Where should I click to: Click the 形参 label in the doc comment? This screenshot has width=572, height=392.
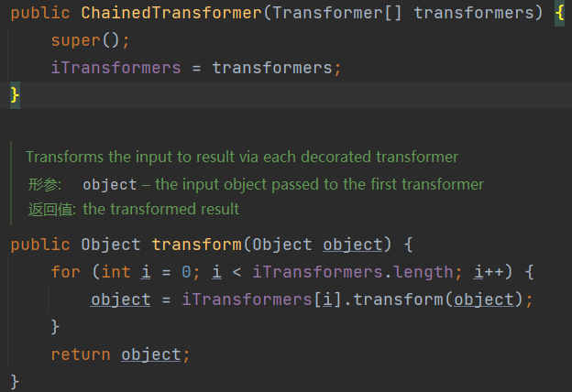coord(43,184)
